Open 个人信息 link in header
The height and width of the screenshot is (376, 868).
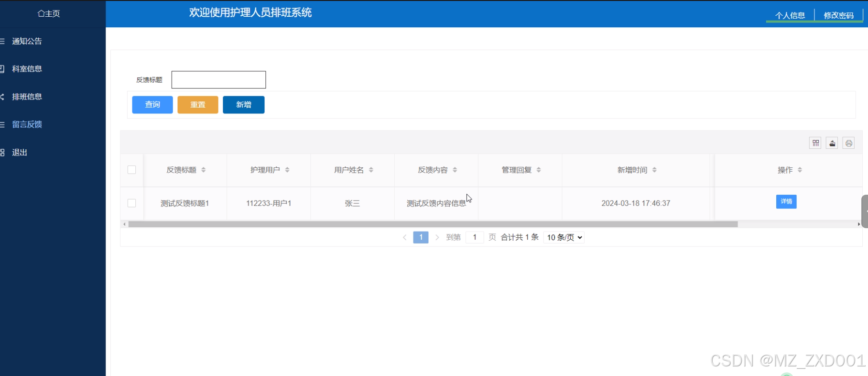click(x=790, y=15)
